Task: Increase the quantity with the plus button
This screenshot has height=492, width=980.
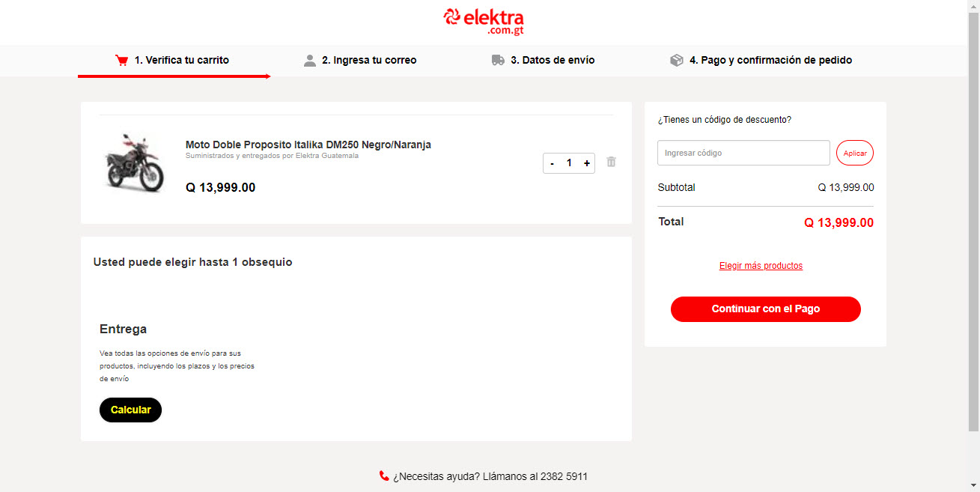Action: pos(587,163)
